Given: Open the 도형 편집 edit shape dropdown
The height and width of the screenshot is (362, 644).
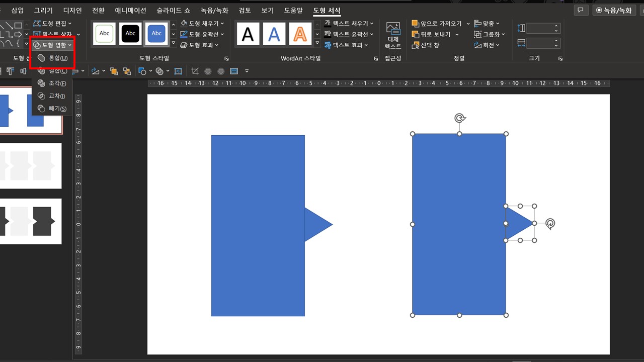Looking at the screenshot, I should (x=52, y=24).
